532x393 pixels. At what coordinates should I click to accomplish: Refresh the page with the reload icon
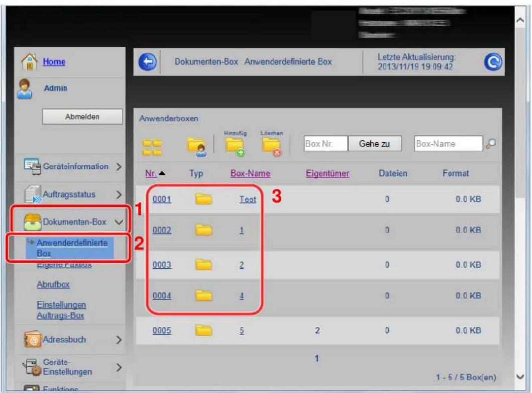pyautogui.click(x=493, y=62)
